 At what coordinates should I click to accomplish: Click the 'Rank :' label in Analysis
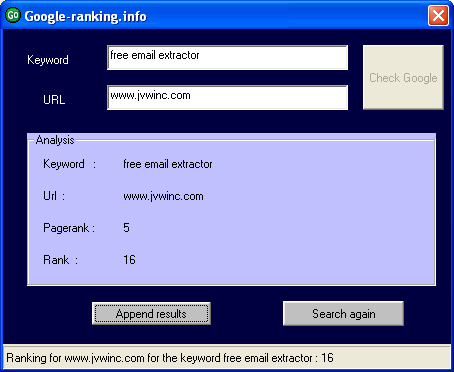tap(60, 260)
